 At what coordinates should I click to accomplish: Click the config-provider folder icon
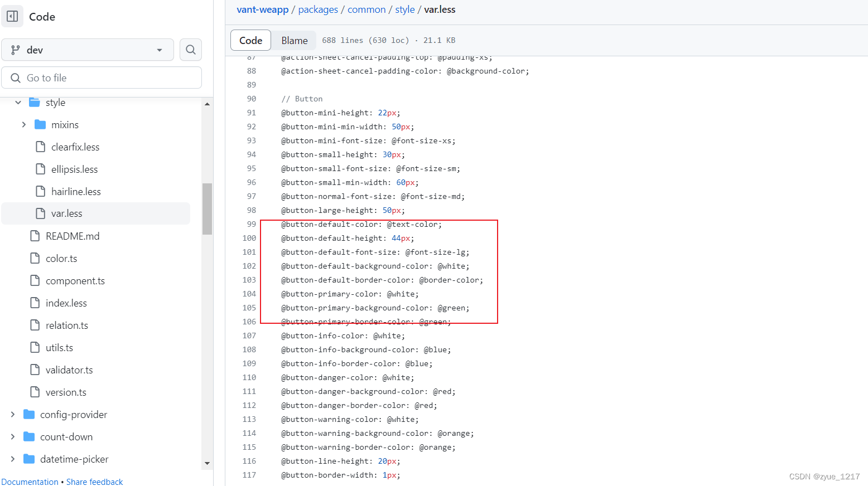click(29, 414)
